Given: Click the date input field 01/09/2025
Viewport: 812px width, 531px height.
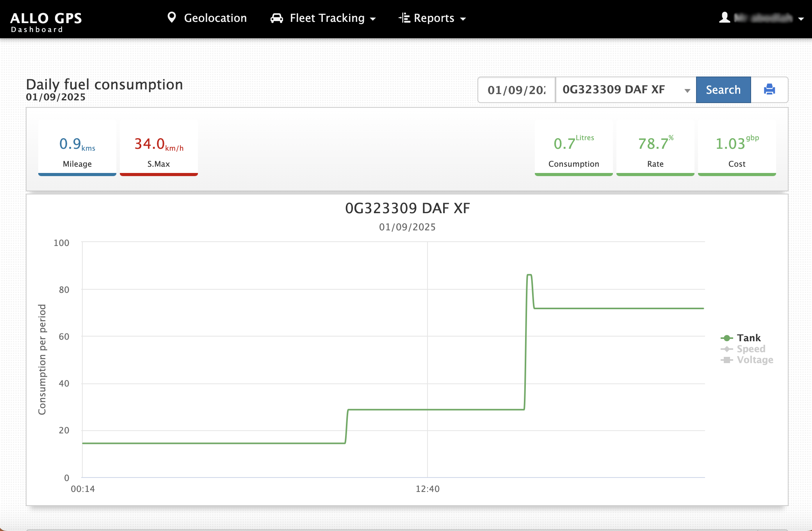Looking at the screenshot, I should pos(516,90).
